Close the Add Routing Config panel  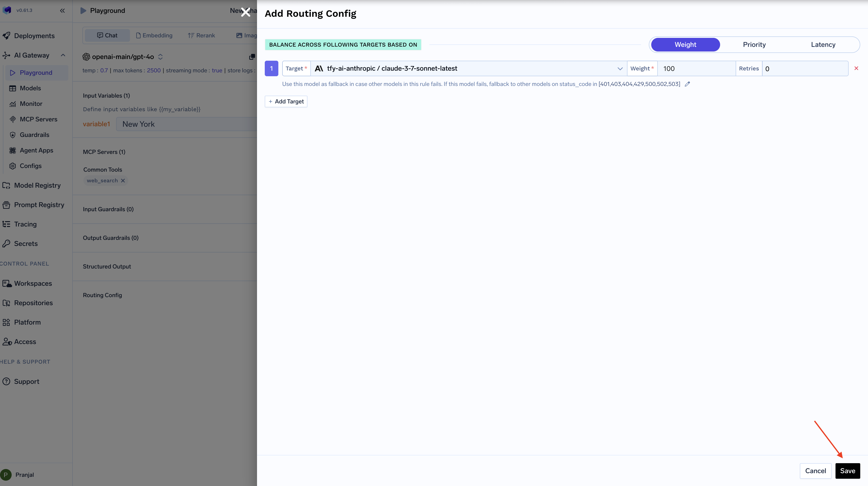pos(246,12)
